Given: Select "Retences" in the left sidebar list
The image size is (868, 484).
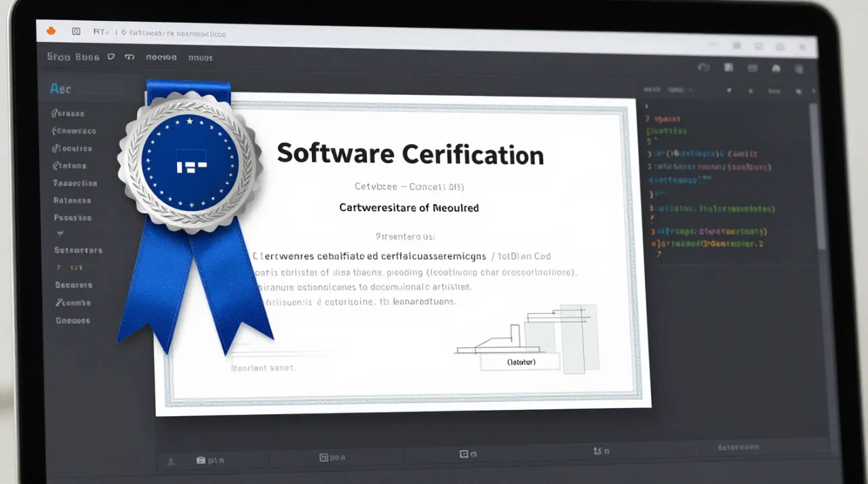Looking at the screenshot, I should [x=73, y=200].
